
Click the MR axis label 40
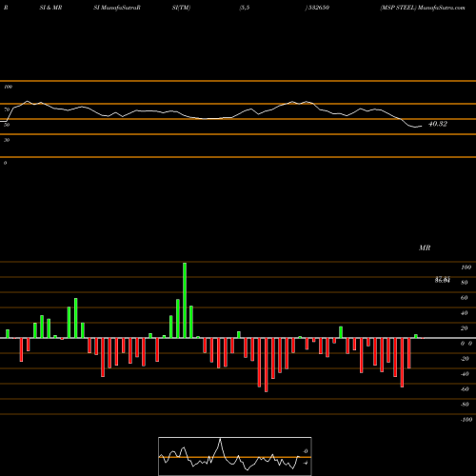click(465, 313)
